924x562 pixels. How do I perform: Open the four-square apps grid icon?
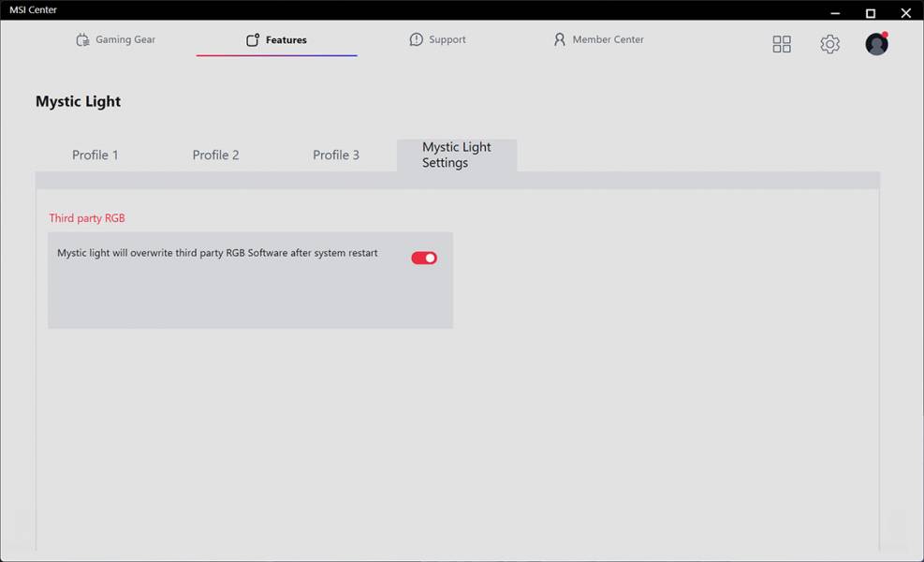782,44
